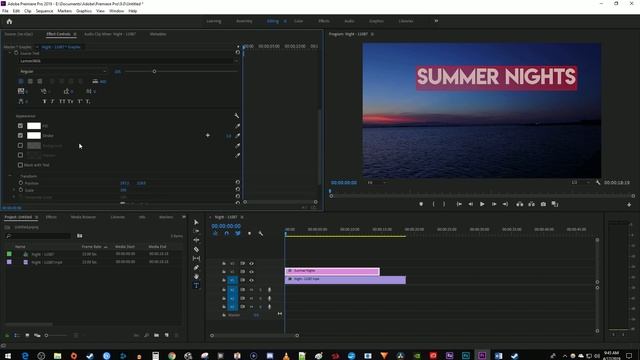Pick Stroke color with the eyedropper

(237, 136)
